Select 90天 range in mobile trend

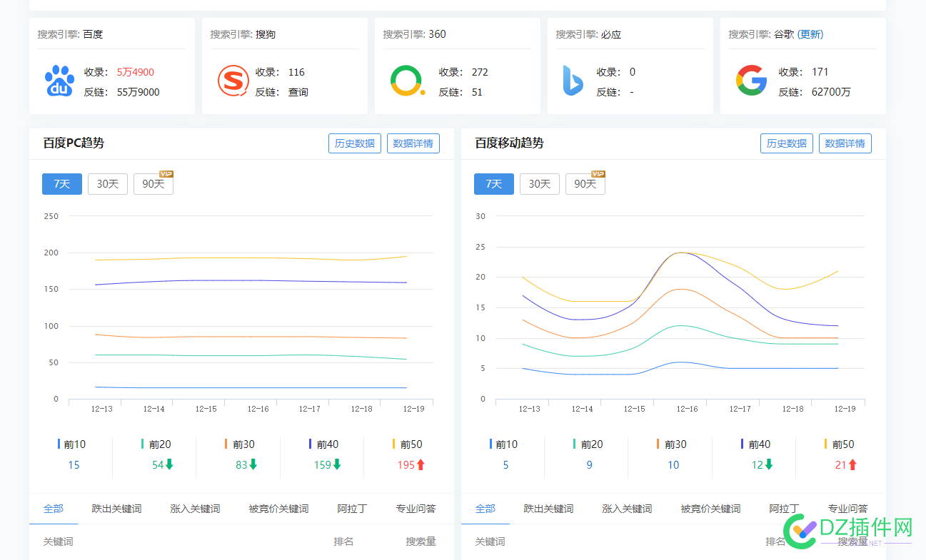(x=585, y=184)
